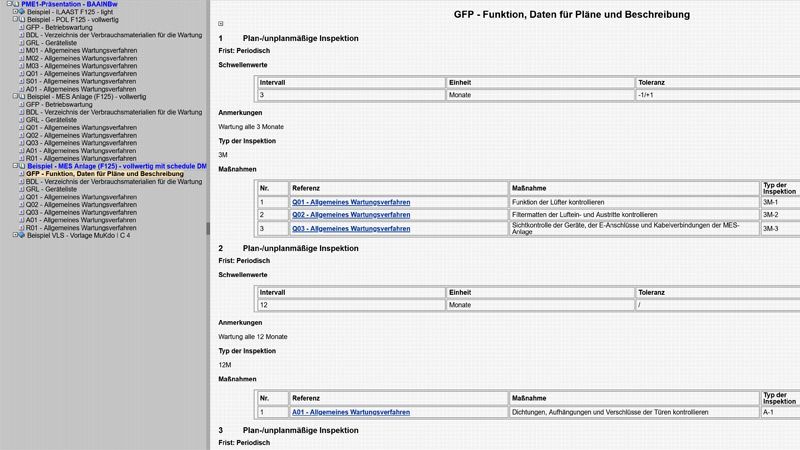The image size is (800, 450).
Task: Expand the Beispiel ILAAST F125 light node
Action: coord(14,12)
